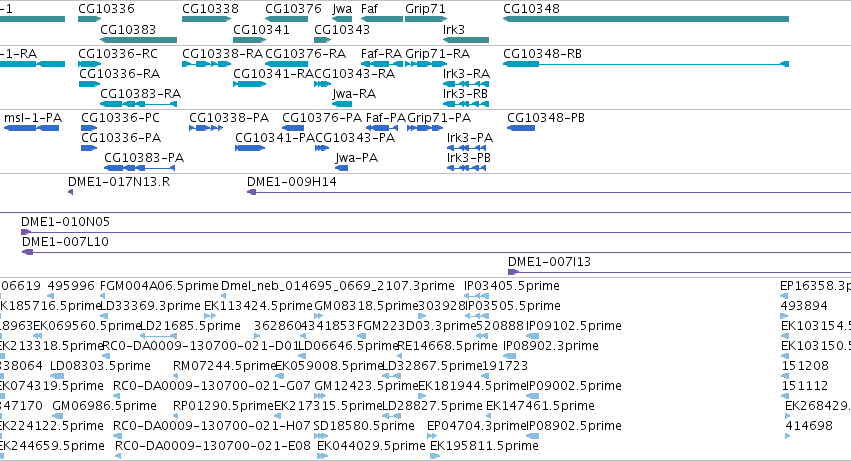This screenshot has width=851, height=461.
Task: Select the IP08902.5prime EST glyph
Action: (x=533, y=437)
